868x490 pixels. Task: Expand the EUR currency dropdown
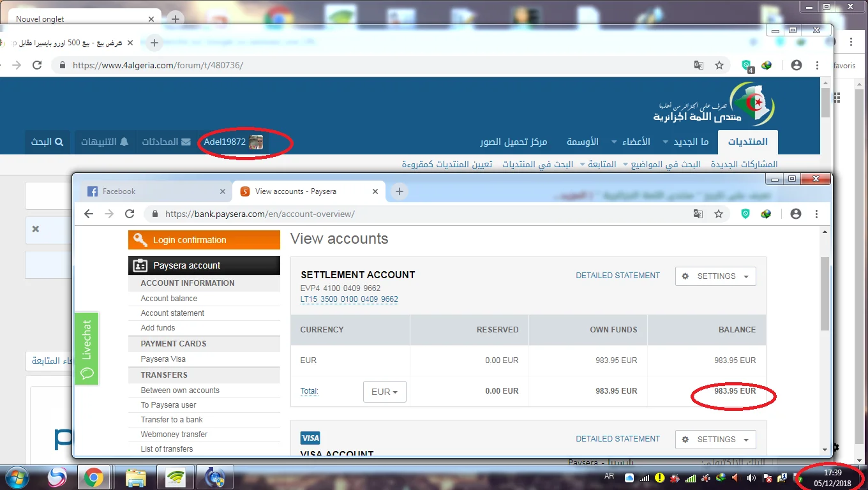click(x=384, y=392)
